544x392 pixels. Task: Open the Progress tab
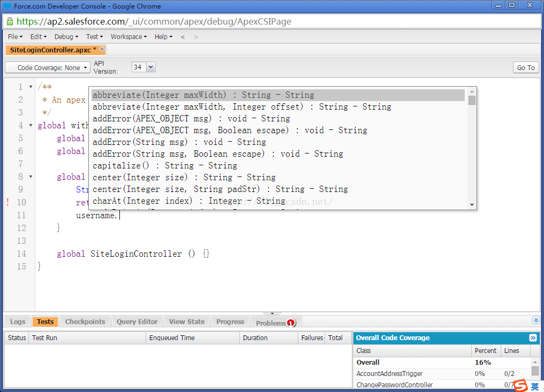coord(230,321)
